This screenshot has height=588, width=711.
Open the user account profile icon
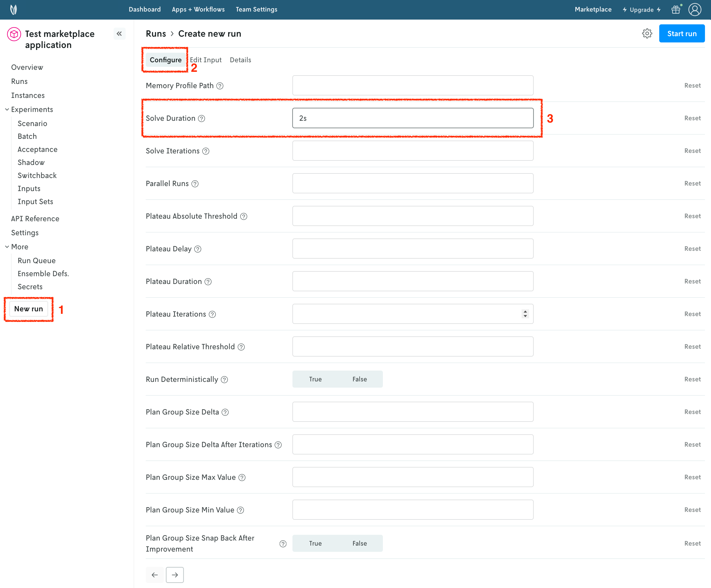[x=694, y=10]
